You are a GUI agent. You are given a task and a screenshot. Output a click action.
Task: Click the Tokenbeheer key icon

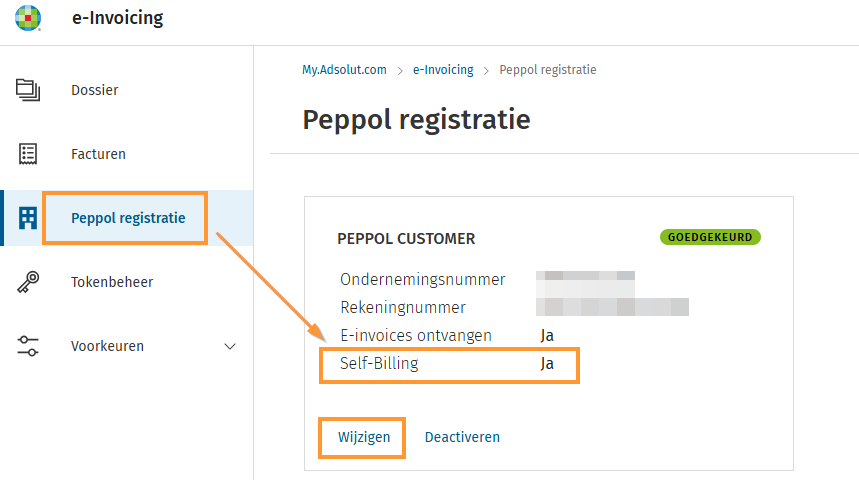28,282
